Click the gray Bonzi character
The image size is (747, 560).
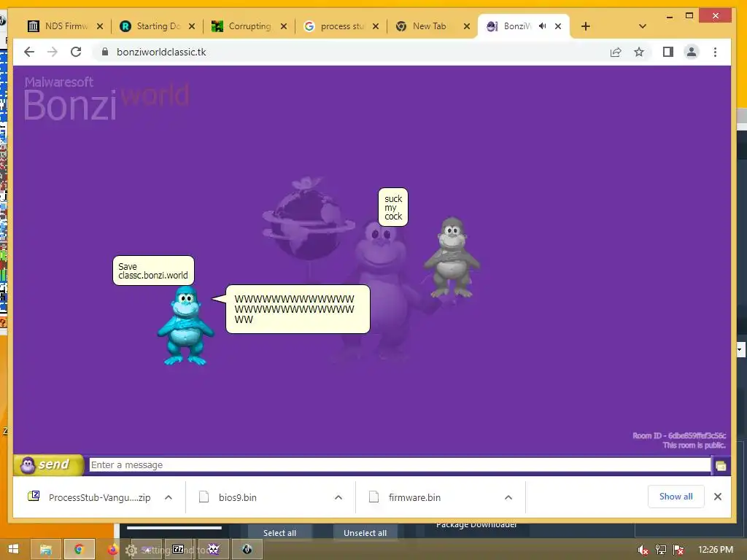(x=452, y=257)
